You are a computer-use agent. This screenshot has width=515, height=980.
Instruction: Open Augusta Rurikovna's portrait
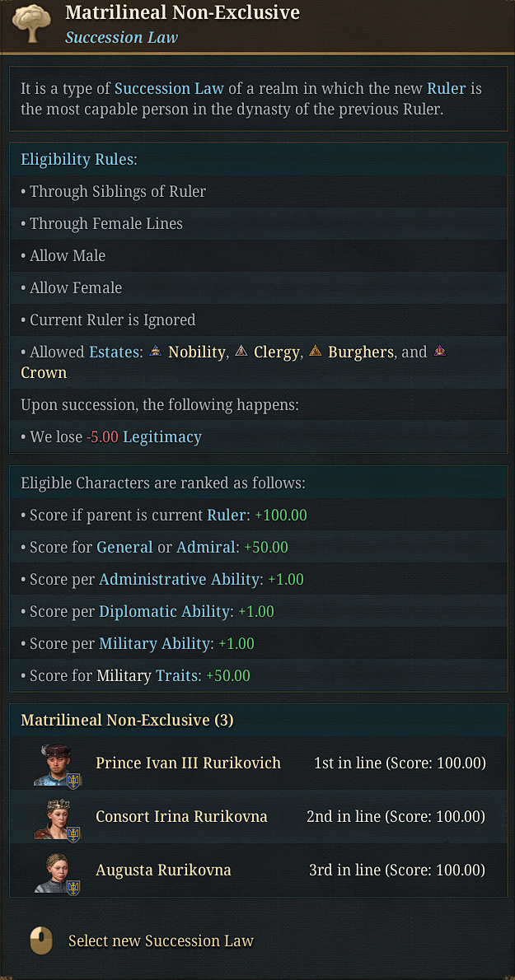coord(57,870)
